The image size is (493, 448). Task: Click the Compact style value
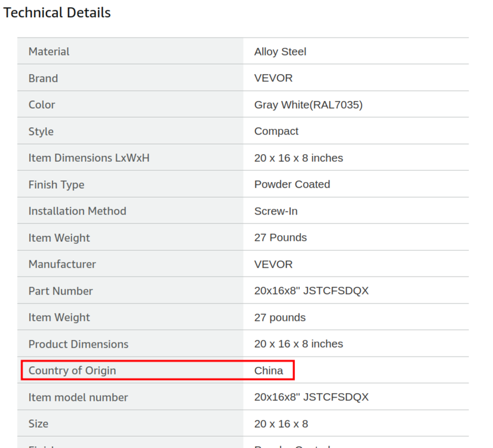pyautogui.click(x=276, y=131)
